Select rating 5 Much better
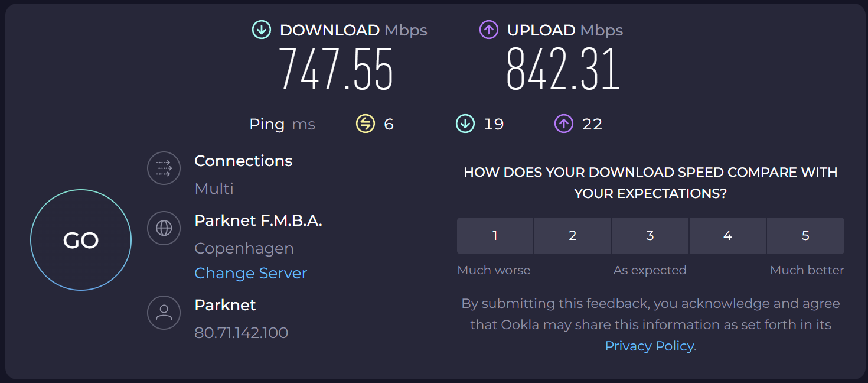 (x=805, y=236)
